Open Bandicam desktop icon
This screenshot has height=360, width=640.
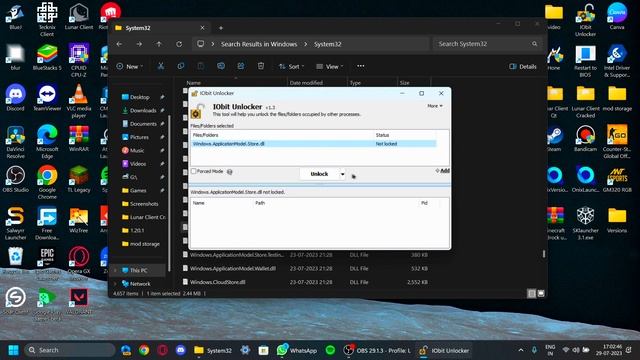[585, 139]
